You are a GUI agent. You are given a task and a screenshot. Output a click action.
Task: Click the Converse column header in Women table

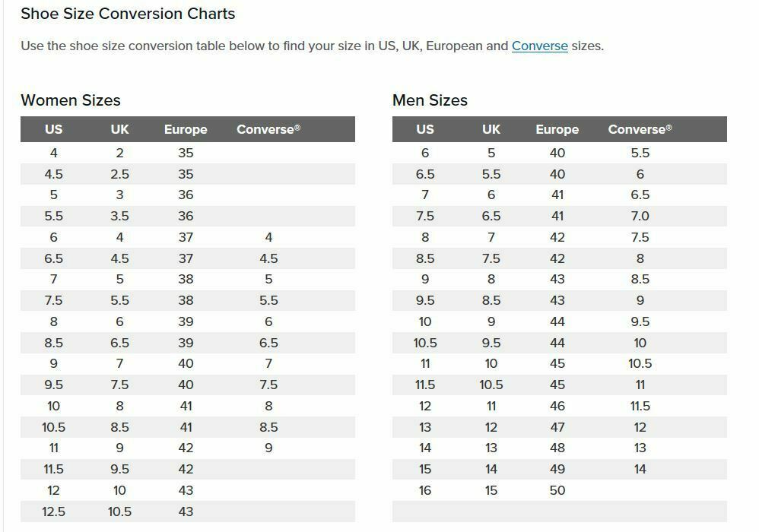coord(268,129)
